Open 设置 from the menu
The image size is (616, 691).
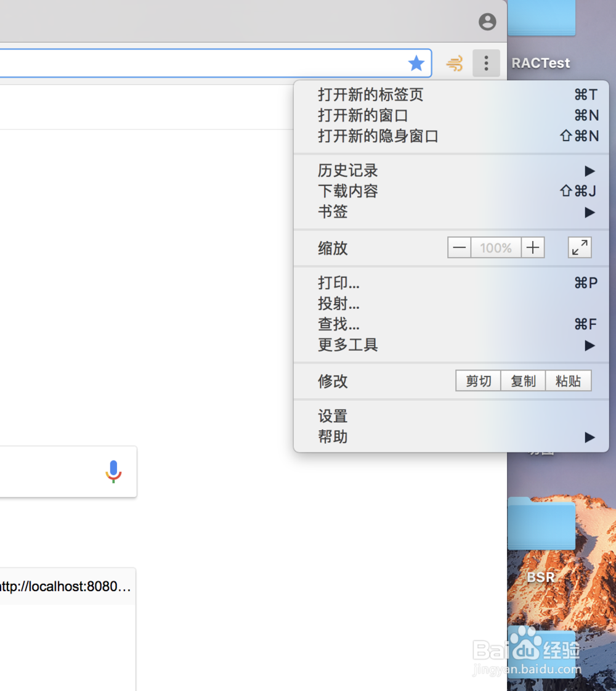[x=452, y=416]
